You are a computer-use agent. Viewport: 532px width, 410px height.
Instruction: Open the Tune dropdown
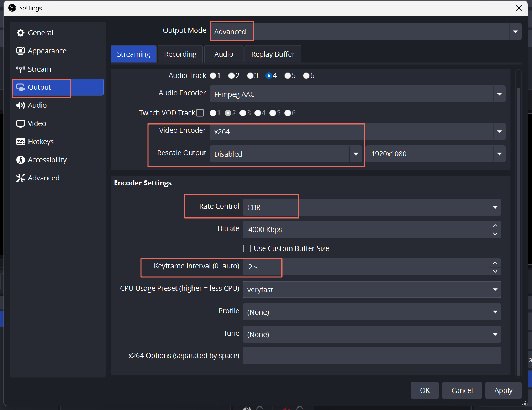(372, 334)
